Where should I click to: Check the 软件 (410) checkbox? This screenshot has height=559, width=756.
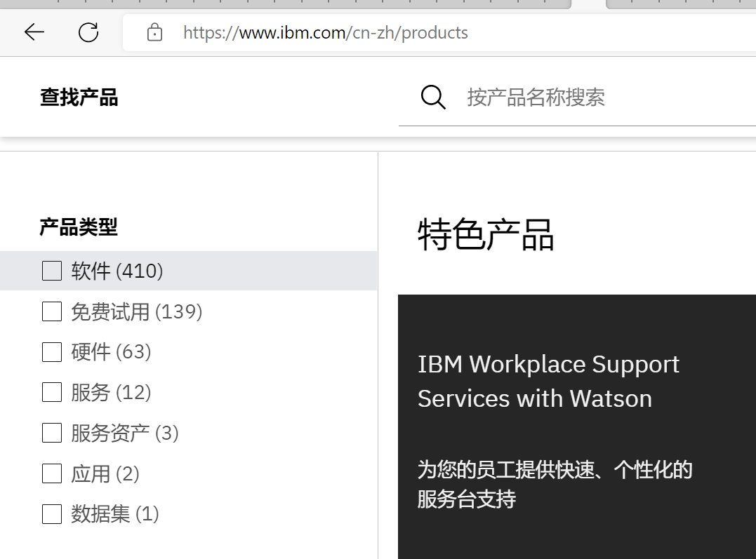[x=52, y=271]
